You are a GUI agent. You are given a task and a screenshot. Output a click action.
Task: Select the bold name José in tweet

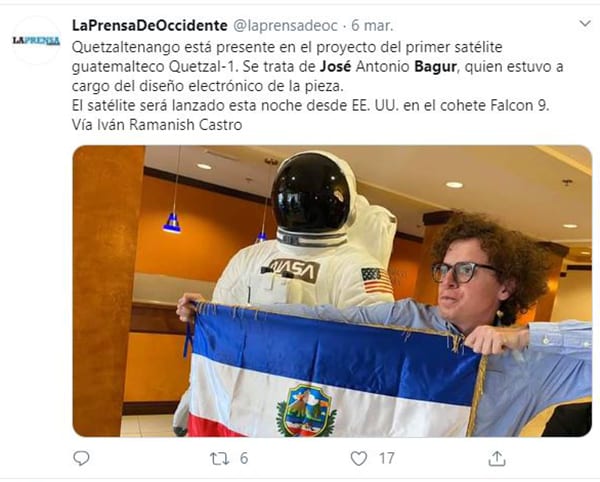tap(336, 67)
